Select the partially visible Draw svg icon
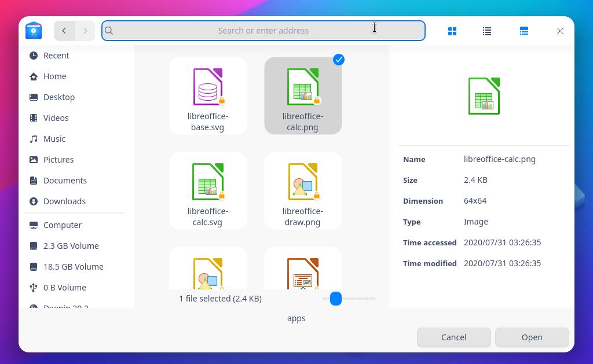Screen dimensions: 593x364 [208, 274]
